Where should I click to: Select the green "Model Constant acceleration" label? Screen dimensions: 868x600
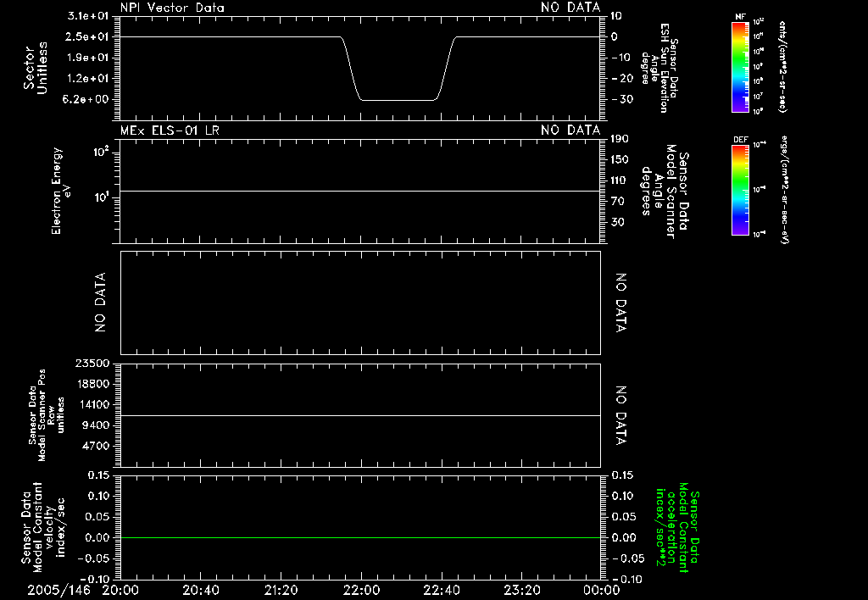point(677,527)
